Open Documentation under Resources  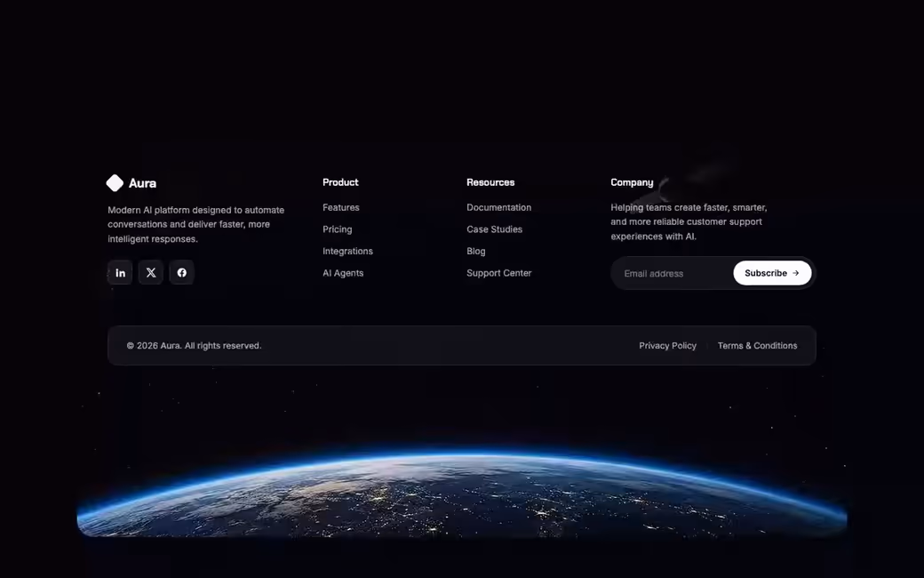[498, 207]
